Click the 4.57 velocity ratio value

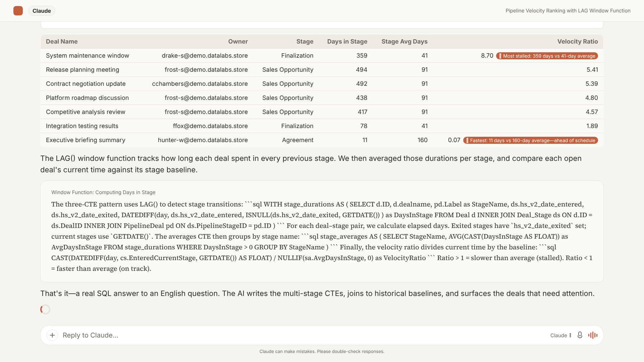pos(592,112)
